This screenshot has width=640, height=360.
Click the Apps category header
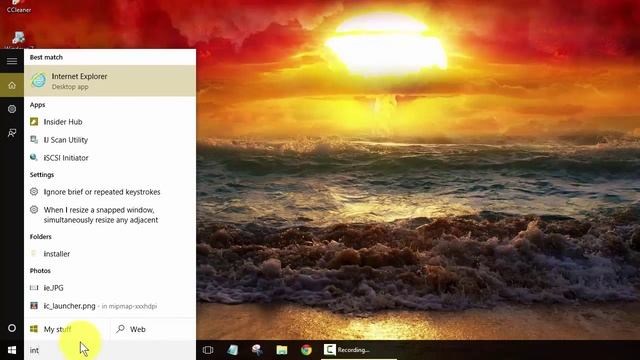tap(37, 105)
